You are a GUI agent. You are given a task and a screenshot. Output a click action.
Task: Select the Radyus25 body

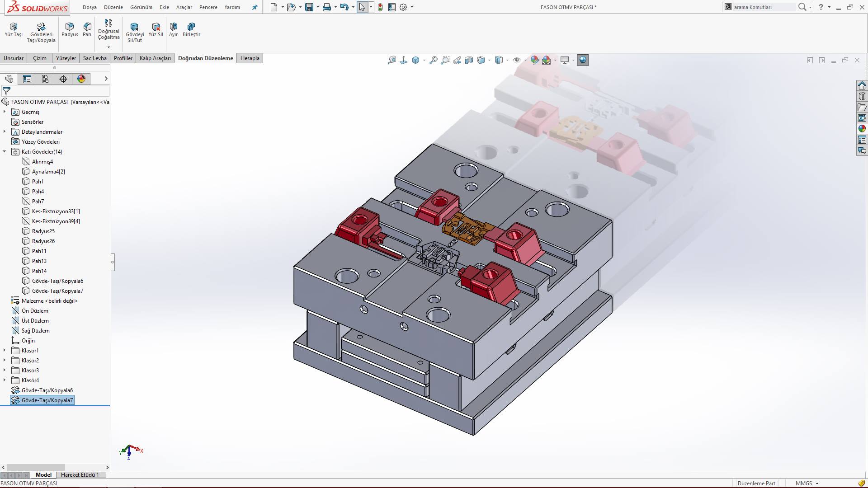(43, 231)
